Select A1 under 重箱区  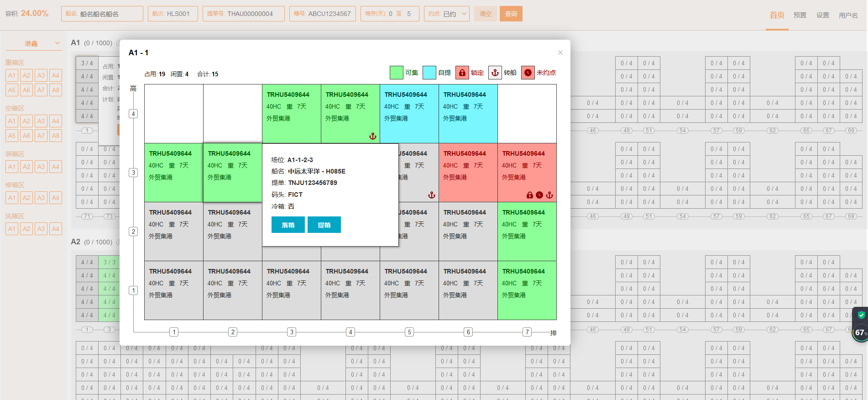click(x=12, y=75)
